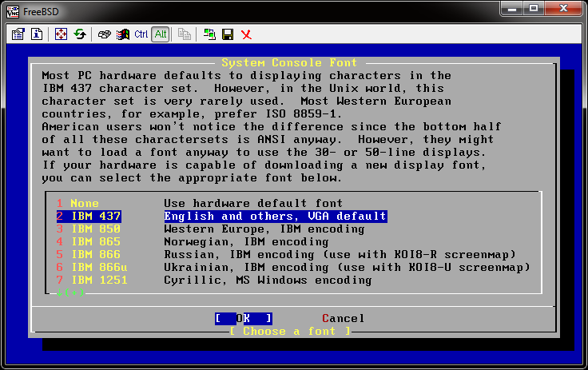This screenshot has width=588, height=370.
Task: Send Ctrl-Alt-Del keys icon
Action: pyautogui.click(x=104, y=34)
